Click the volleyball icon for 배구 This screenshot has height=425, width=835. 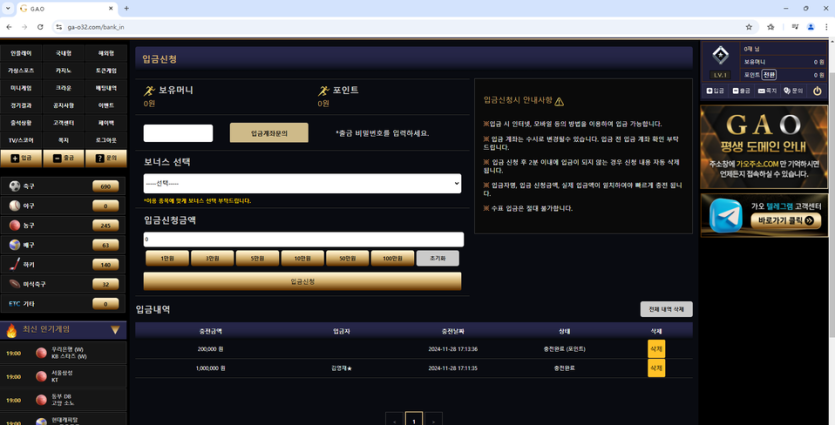[x=14, y=245]
